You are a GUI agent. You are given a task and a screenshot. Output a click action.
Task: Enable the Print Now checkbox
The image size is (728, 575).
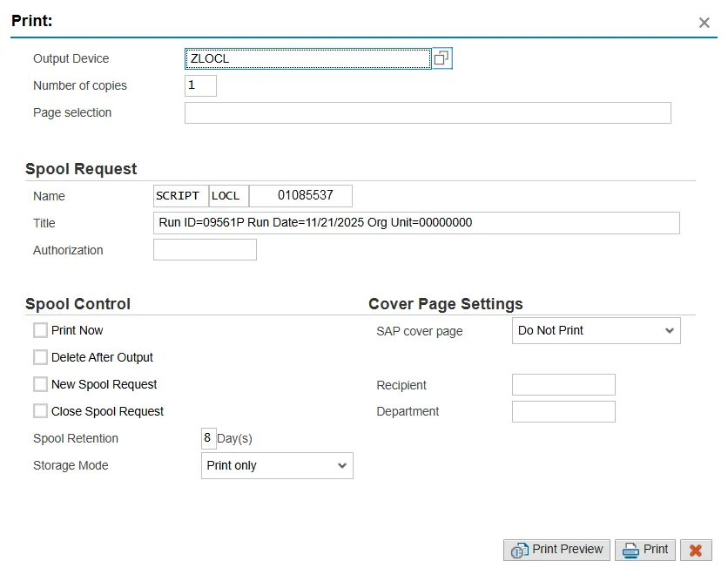tap(40, 330)
